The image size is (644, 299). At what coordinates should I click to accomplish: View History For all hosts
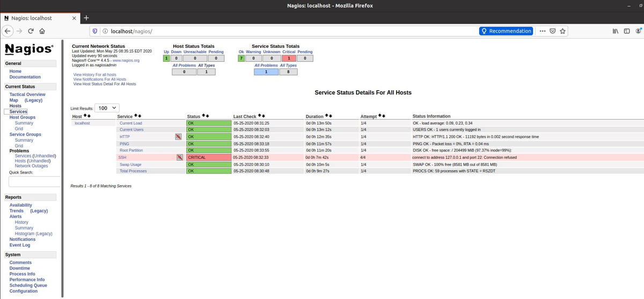94,75
